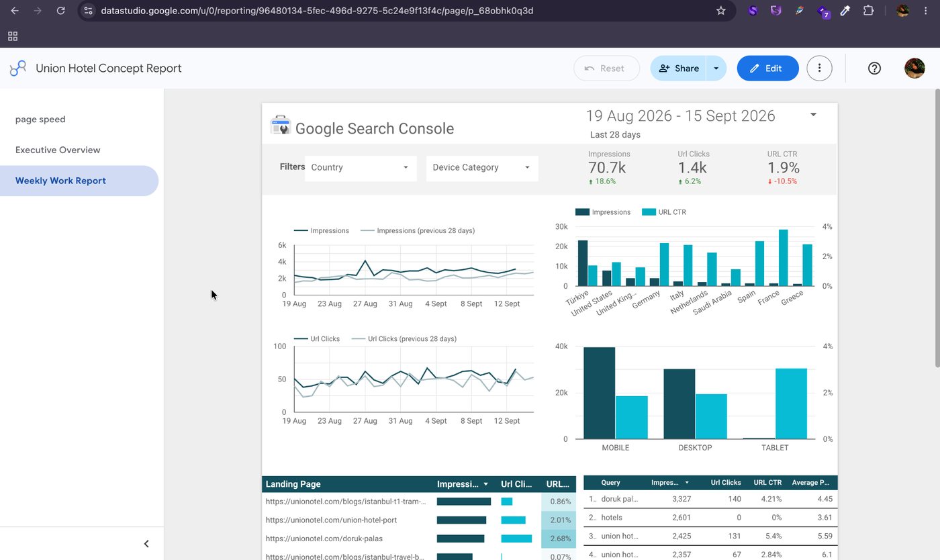Collapse the left page navigation panel

pyautogui.click(x=146, y=544)
